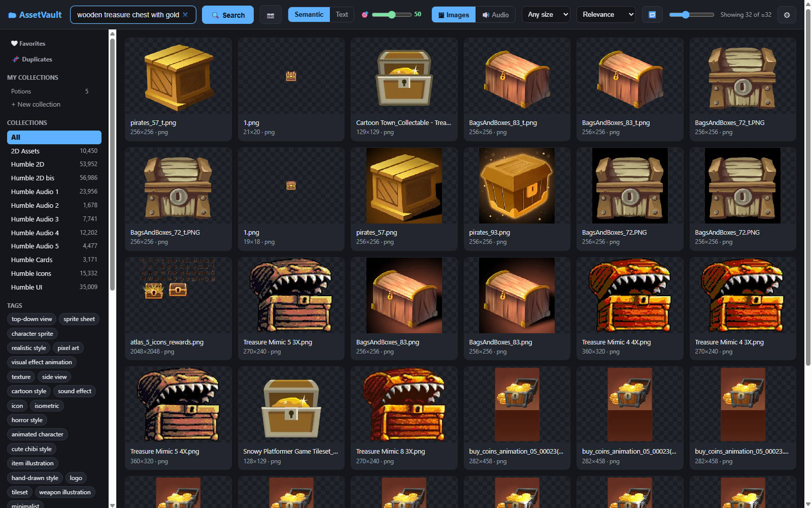Screen dimensions: 812x508
Task: Show Images results
Action: 454,15
